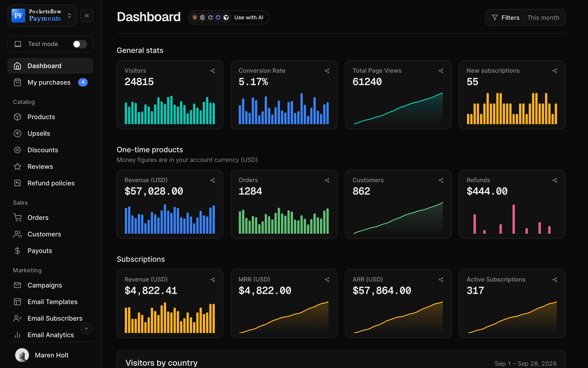Click the Use with AI button
588x368 pixels.
point(228,18)
